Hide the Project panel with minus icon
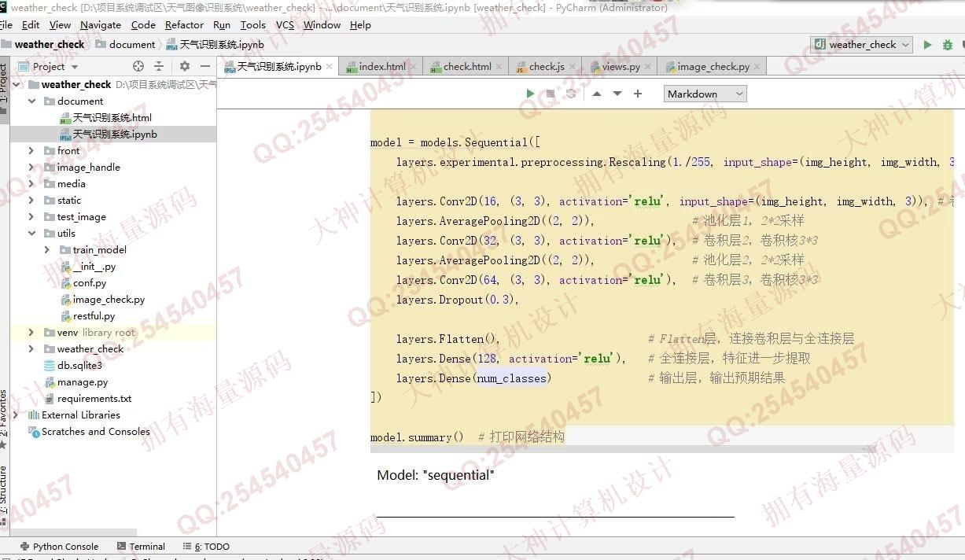965x560 pixels. click(x=205, y=67)
